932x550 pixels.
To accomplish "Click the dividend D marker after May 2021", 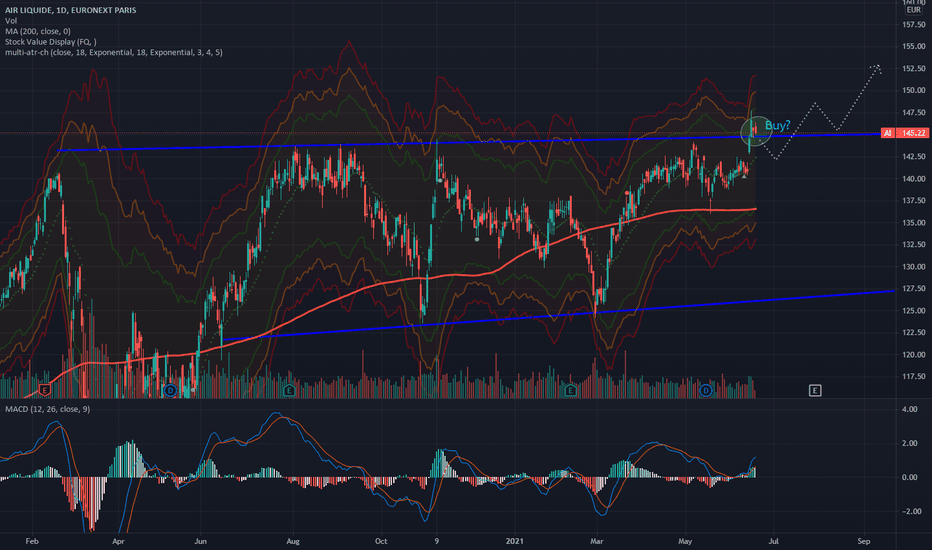I will [706, 391].
